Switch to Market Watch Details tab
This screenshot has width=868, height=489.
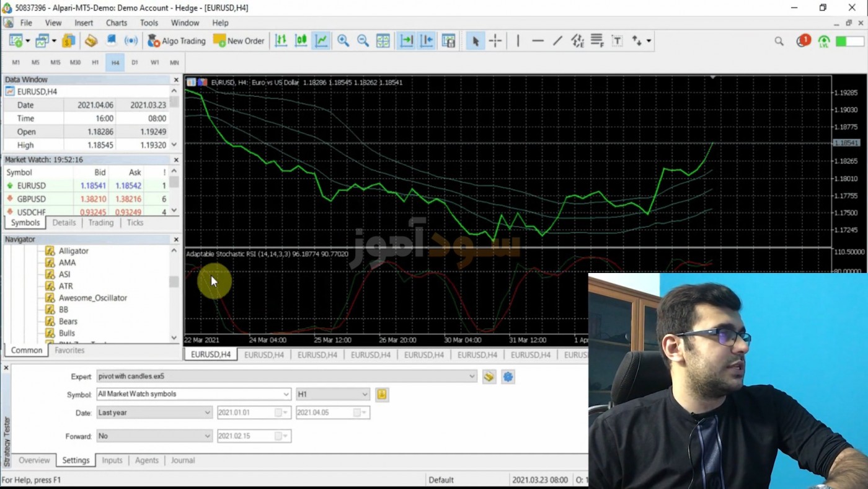pos(64,223)
